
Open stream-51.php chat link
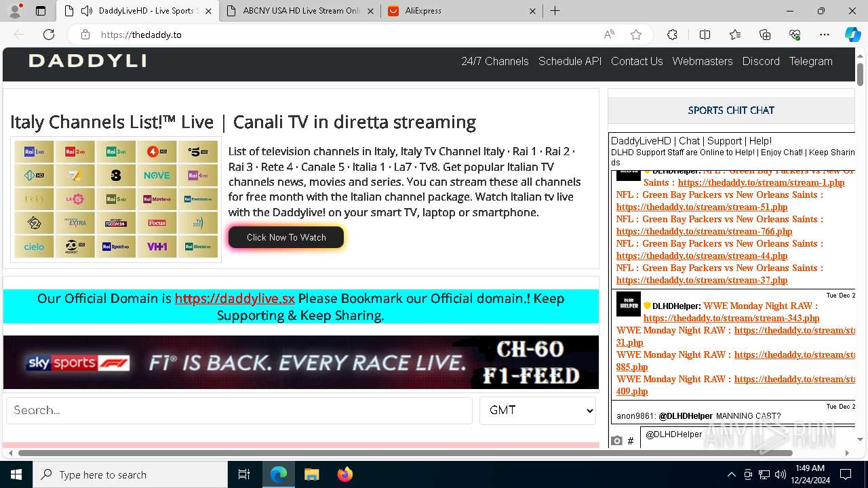click(x=702, y=207)
